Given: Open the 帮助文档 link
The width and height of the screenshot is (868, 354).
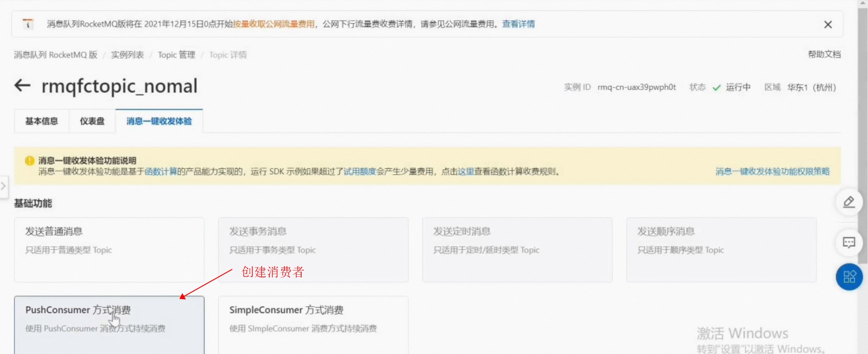Looking at the screenshot, I should [x=824, y=54].
